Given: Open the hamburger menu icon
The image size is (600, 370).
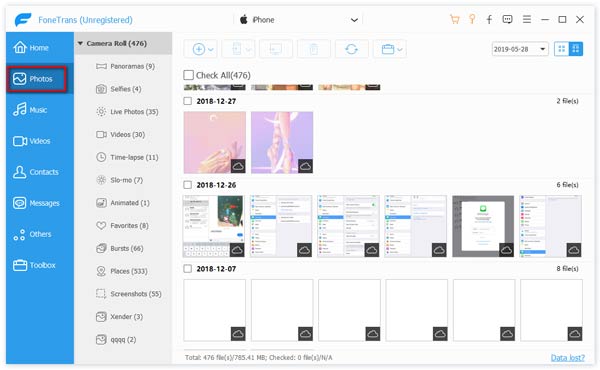Looking at the screenshot, I should [527, 19].
